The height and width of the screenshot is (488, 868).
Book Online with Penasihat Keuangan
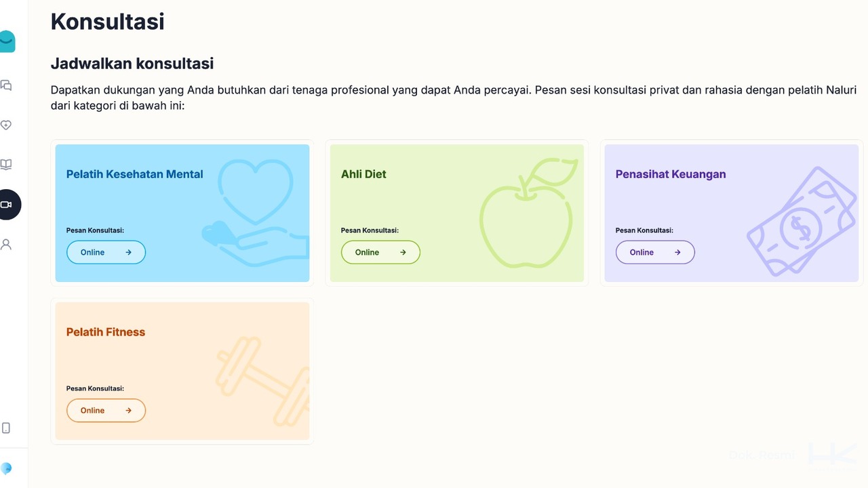tap(655, 252)
